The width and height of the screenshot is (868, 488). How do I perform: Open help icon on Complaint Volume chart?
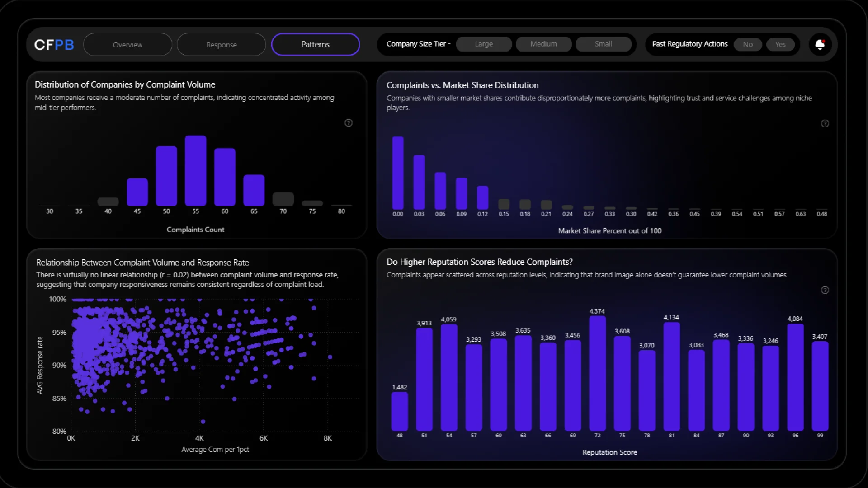pyautogui.click(x=349, y=123)
